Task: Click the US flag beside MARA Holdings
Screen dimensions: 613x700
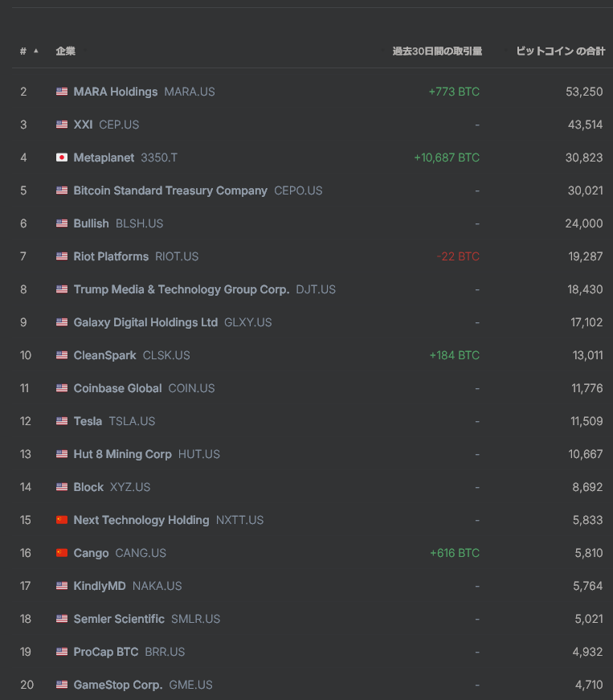Action: click(62, 92)
